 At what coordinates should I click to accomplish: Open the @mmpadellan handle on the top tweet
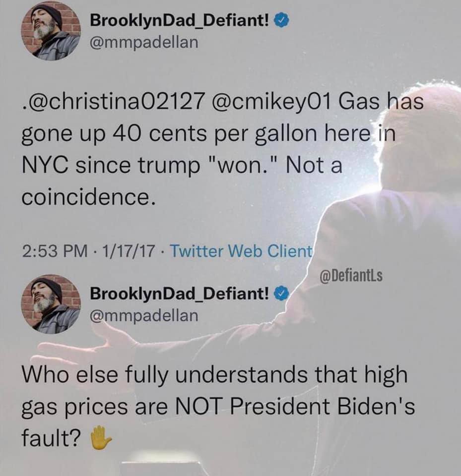(143, 43)
